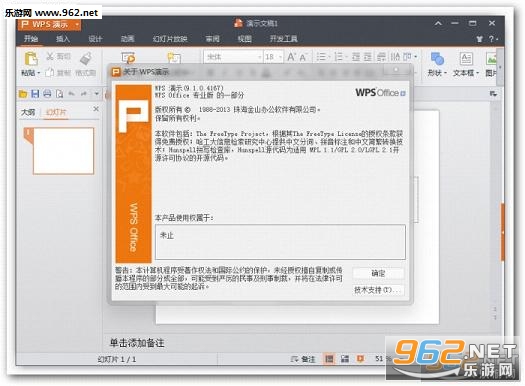Increase font size with the larger A icon
Image resolution: width=525 pixels, height=386 pixels.
[x=291, y=57]
